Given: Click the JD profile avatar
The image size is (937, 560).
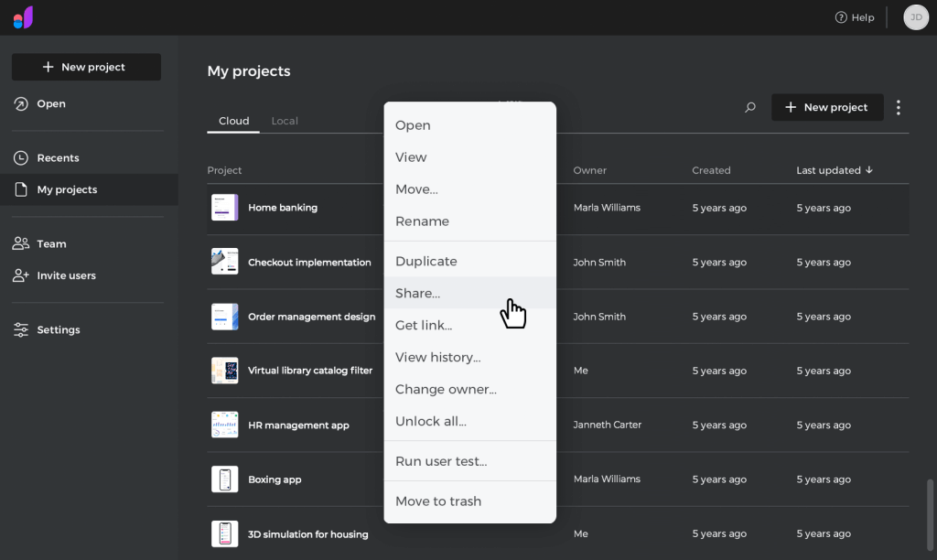Looking at the screenshot, I should [916, 16].
